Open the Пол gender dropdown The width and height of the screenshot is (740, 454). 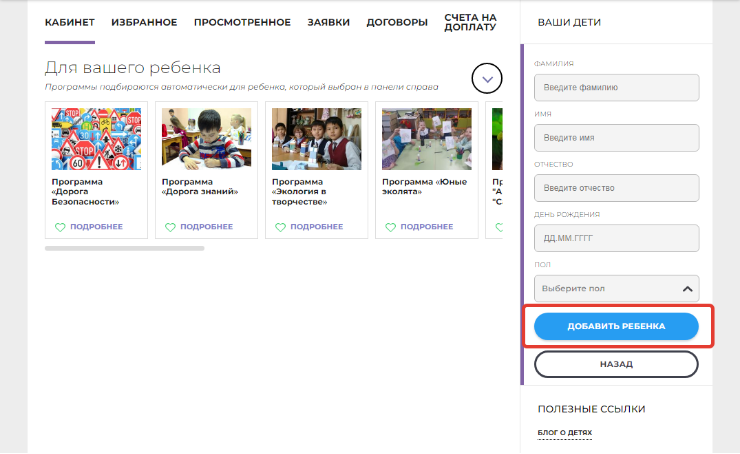pos(616,289)
